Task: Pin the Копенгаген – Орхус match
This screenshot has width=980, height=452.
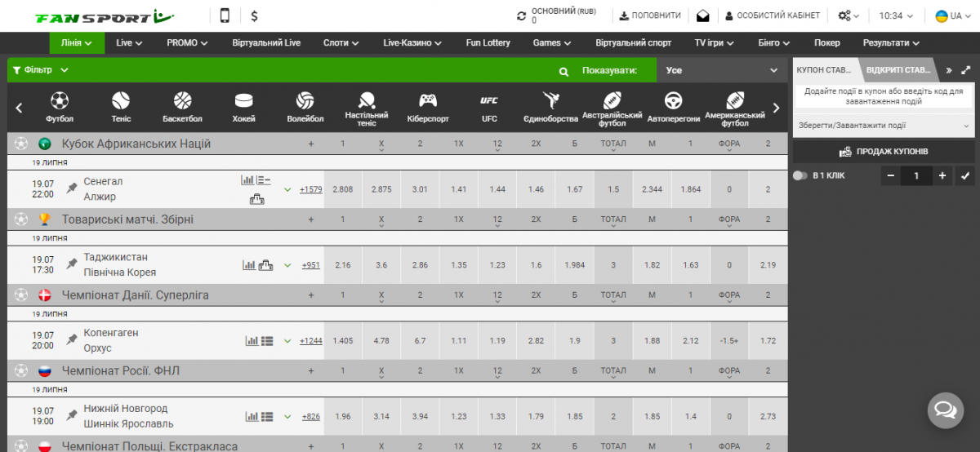Action: (x=72, y=339)
